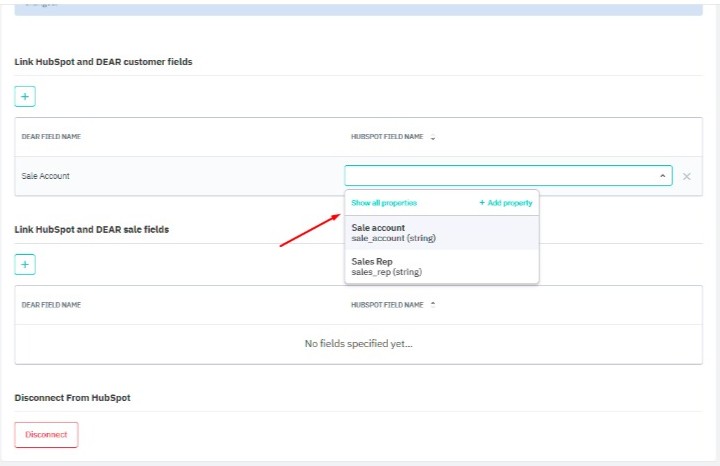Sort customer table by HubSpot field name arrow
This screenshot has width=720, height=466.
coord(433,137)
